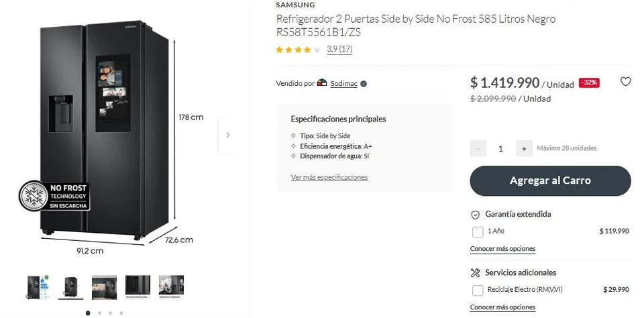644x318 pixels.
Task: Click the quantity input field
Action: pyautogui.click(x=500, y=148)
